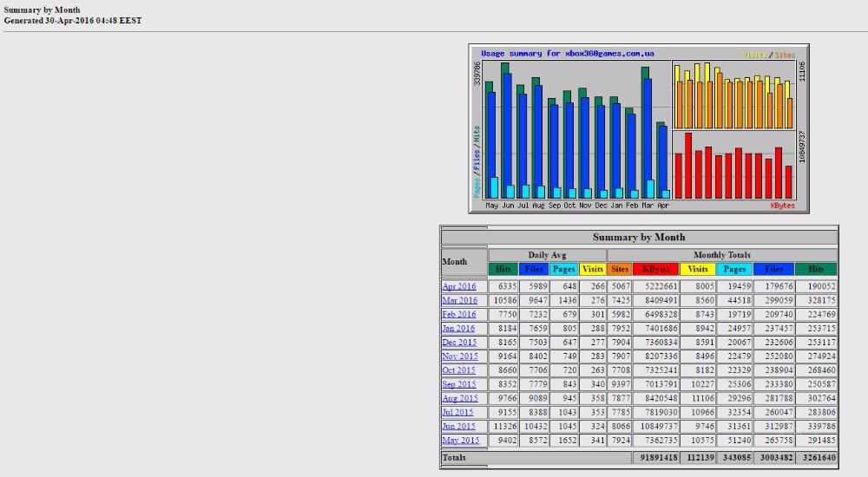This screenshot has height=477, width=868.
Task: Click the Summary by Month table title
Action: (639, 237)
